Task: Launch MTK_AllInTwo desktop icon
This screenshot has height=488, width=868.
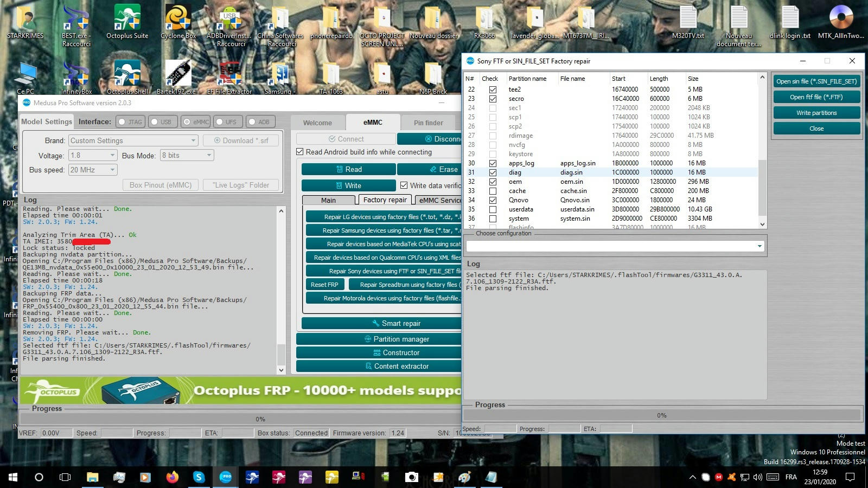Action: pos(841,16)
